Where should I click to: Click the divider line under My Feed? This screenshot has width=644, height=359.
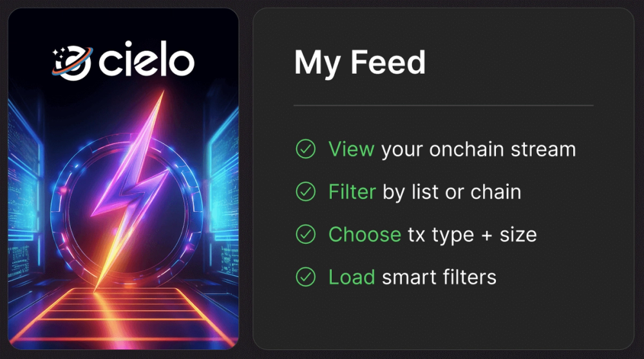[x=444, y=106]
